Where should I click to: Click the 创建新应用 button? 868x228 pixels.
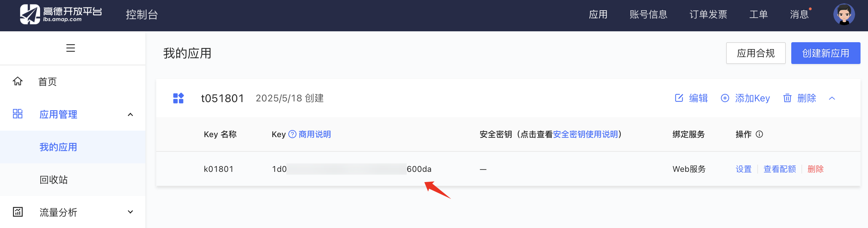coord(826,53)
